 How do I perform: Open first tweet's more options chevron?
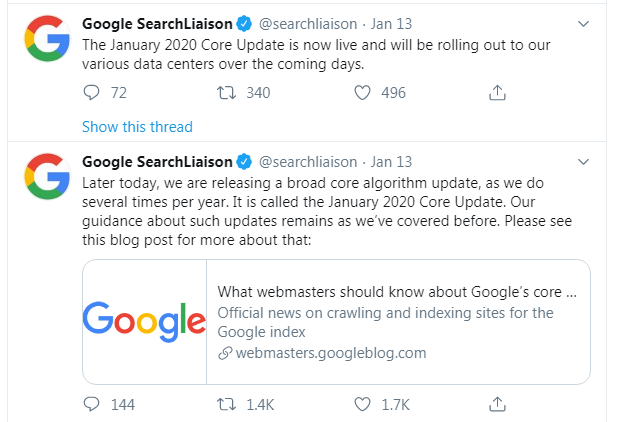(584, 22)
